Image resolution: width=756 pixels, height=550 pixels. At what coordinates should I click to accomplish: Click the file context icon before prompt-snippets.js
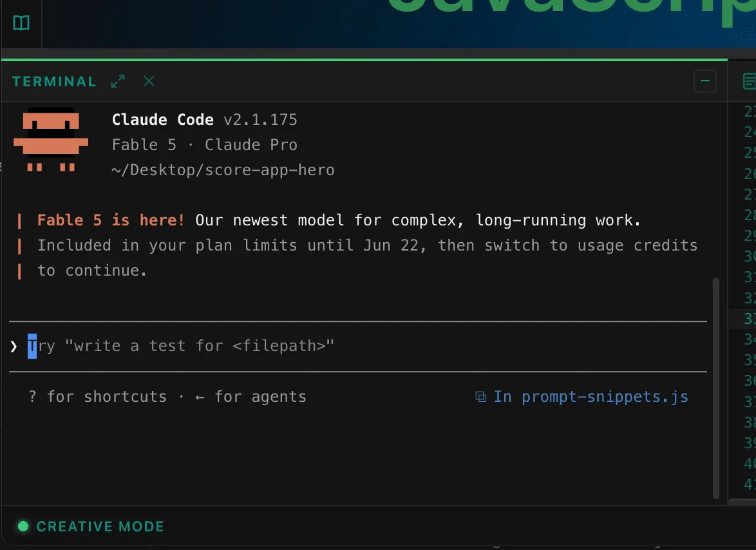point(480,397)
